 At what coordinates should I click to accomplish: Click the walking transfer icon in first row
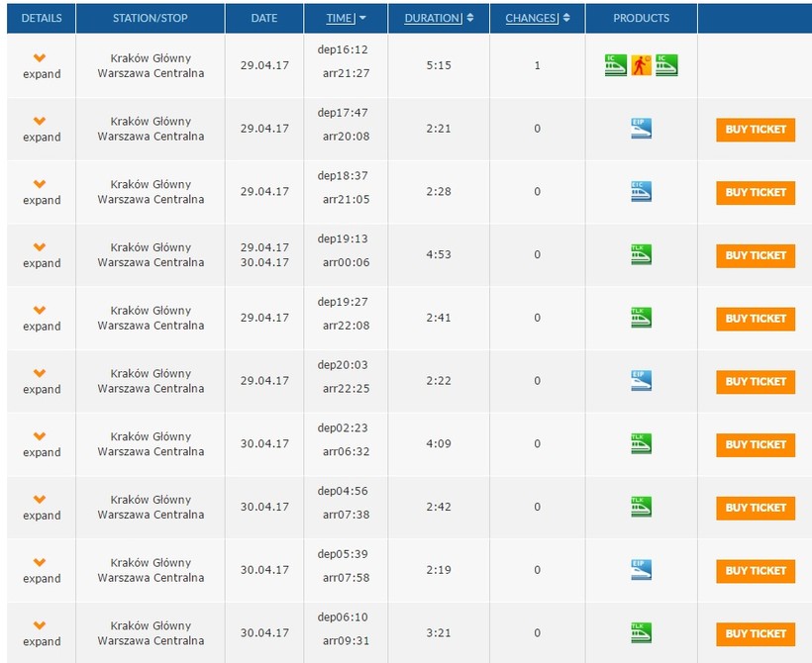(641, 65)
